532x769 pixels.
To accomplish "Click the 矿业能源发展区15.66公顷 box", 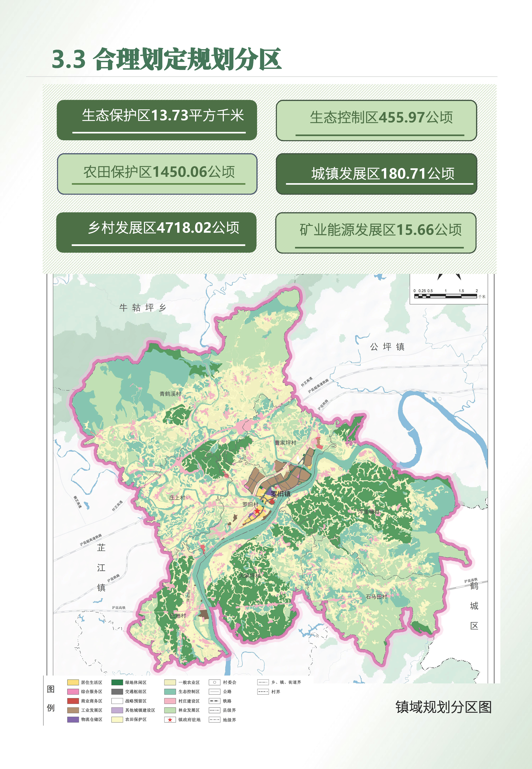I will click(376, 233).
